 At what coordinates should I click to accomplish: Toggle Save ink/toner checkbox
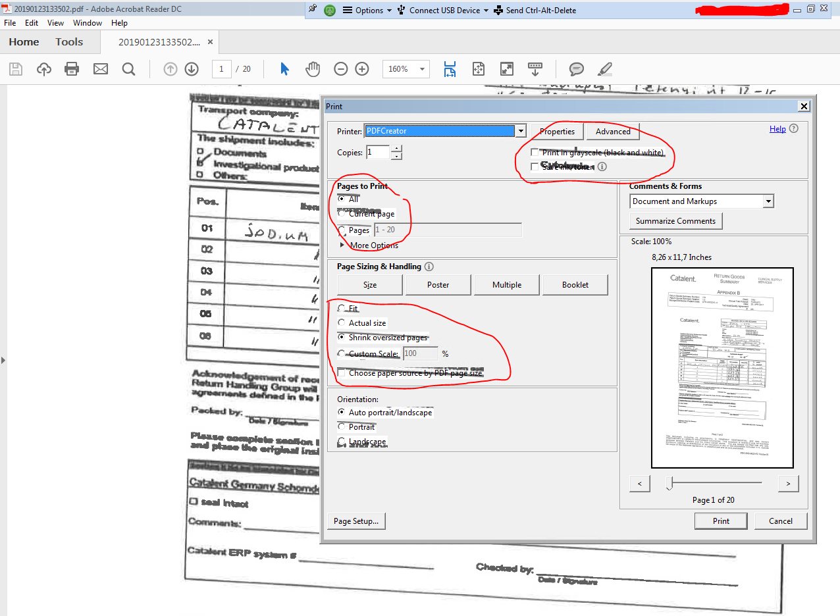pos(535,167)
